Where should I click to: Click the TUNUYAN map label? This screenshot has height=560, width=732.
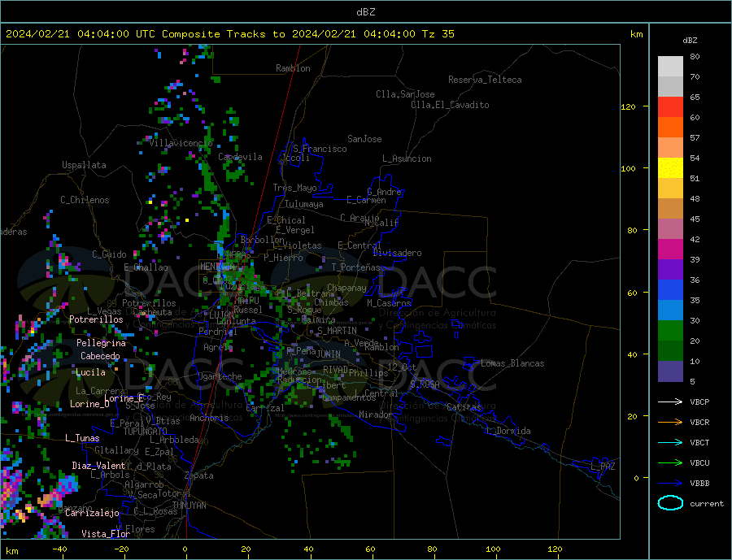coord(189,506)
